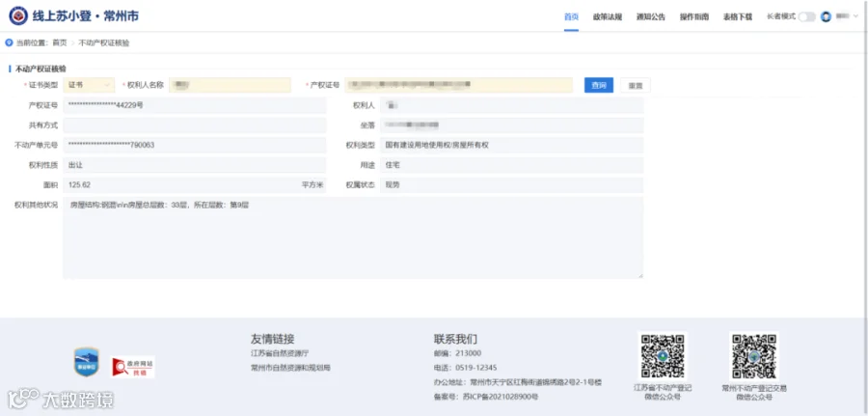The image size is (868, 416).
Task: Click the 面积 field showing 125.62
Action: (194, 185)
